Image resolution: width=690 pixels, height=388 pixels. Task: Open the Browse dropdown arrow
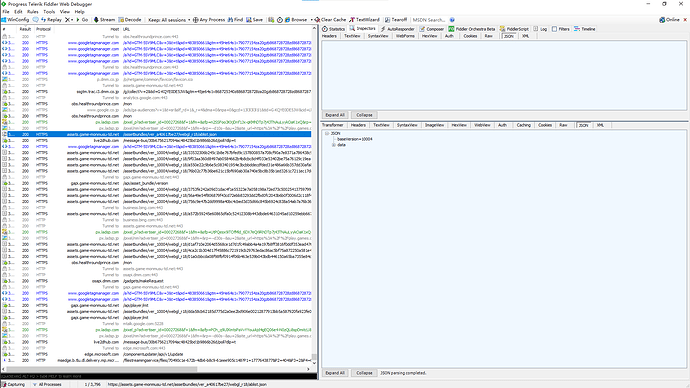tap(311, 20)
